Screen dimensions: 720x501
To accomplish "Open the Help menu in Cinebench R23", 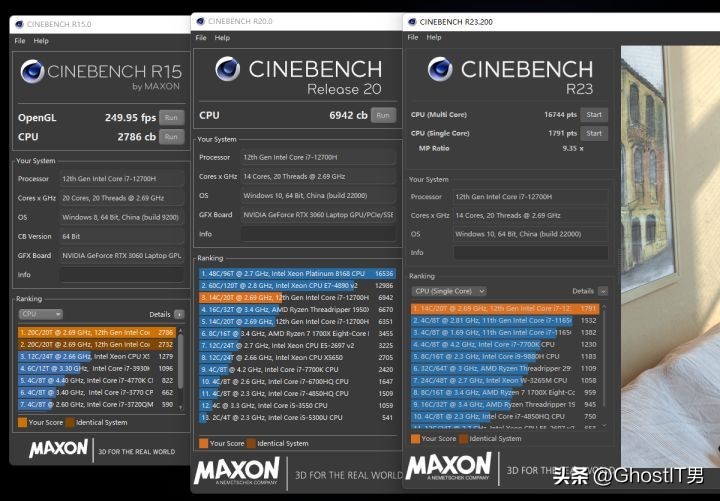I will point(433,36).
